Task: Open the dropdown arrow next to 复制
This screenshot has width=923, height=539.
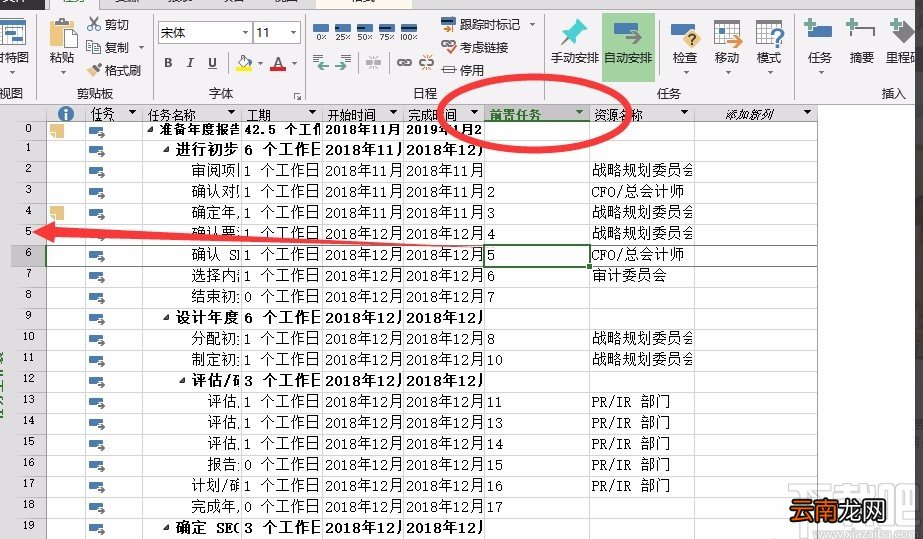Action: coord(141,47)
